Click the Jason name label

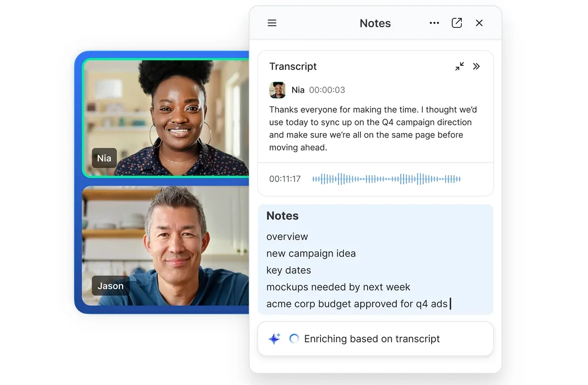pyautogui.click(x=111, y=286)
